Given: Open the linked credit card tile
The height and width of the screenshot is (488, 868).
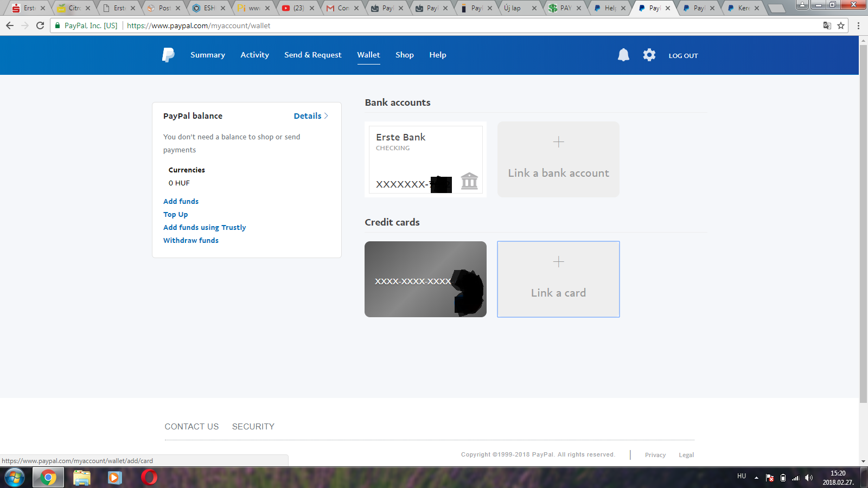Looking at the screenshot, I should coord(425,279).
